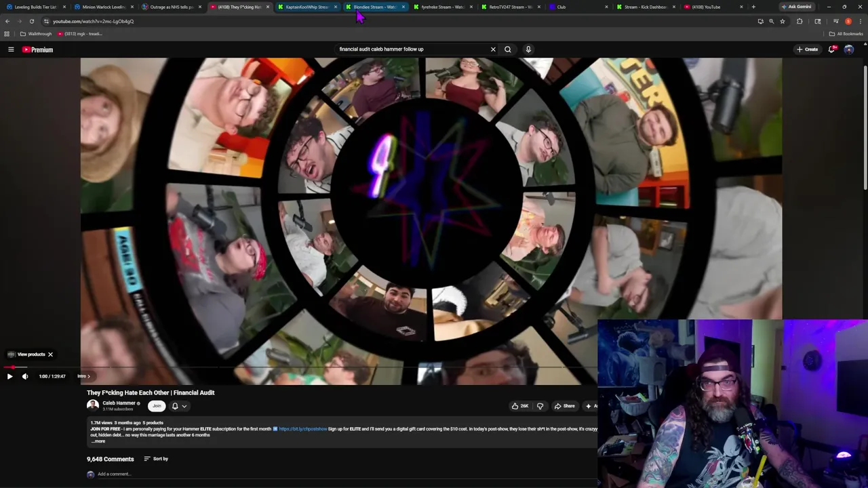Switch to Minion Warlock Leveling tab
This screenshot has width=868, height=488.
103,7
